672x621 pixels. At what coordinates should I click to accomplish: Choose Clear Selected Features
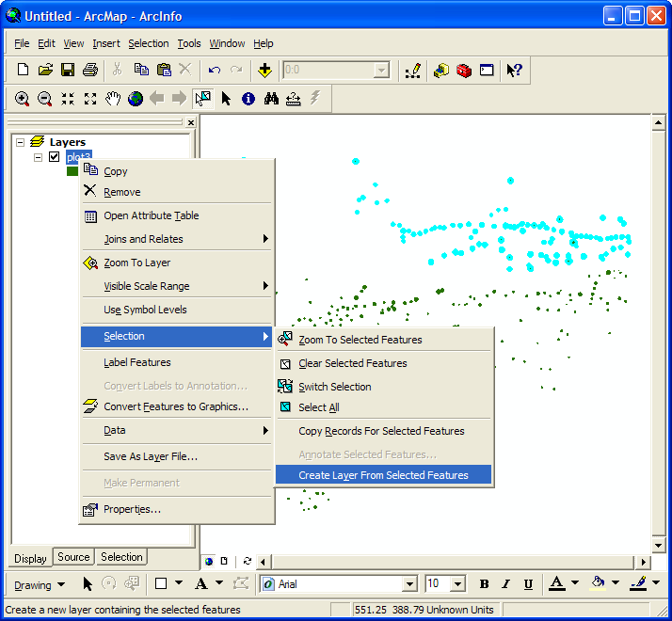point(384,363)
